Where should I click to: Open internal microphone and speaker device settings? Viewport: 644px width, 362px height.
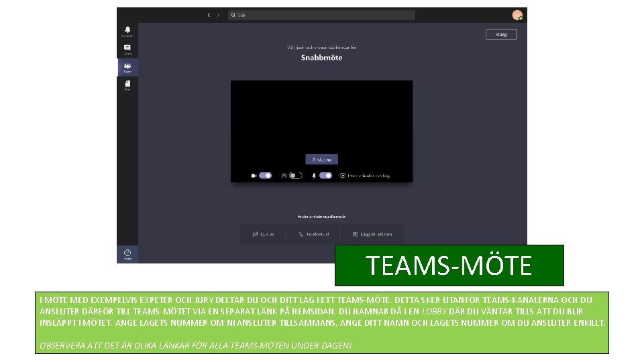(x=365, y=176)
